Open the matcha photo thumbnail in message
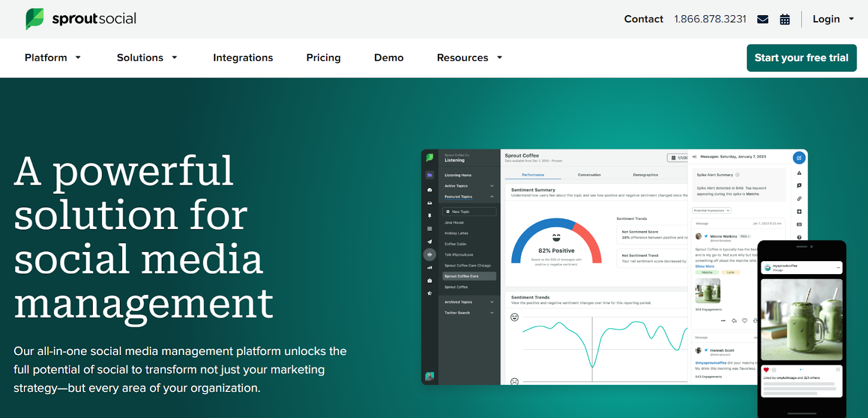 click(x=708, y=290)
